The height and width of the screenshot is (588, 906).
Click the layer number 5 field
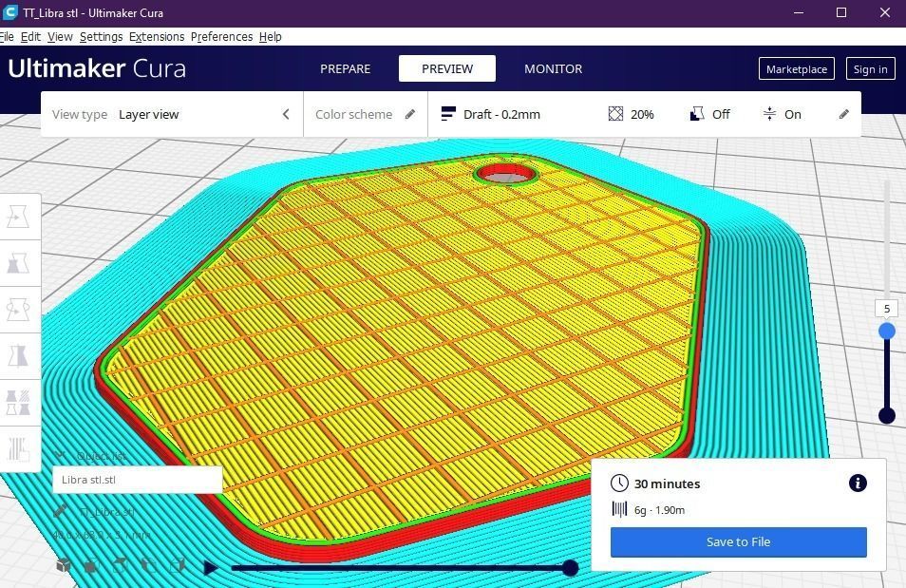[x=887, y=309]
